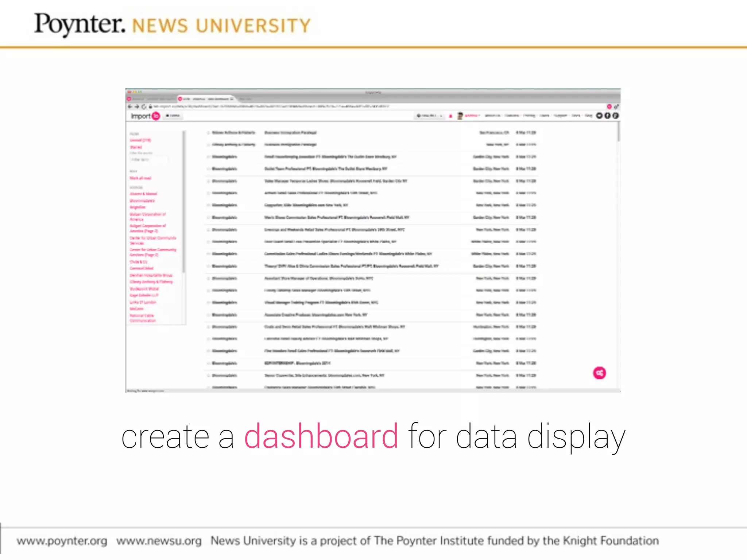The width and height of the screenshot is (747, 560).
Task: Click the user avatar picture
Action: (x=460, y=116)
